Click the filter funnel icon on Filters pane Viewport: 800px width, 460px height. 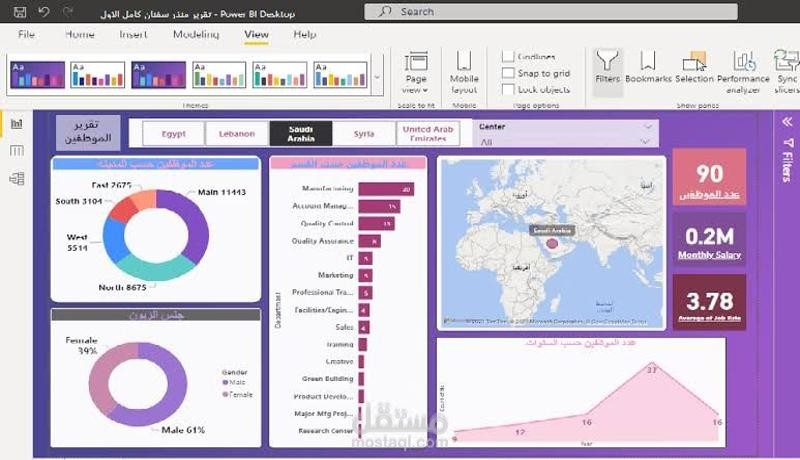[787, 142]
